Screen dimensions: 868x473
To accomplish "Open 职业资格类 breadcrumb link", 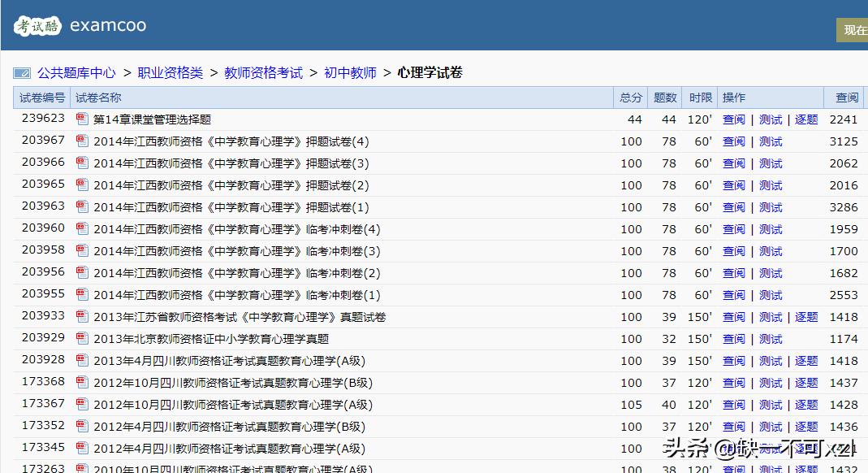I will 170,73.
